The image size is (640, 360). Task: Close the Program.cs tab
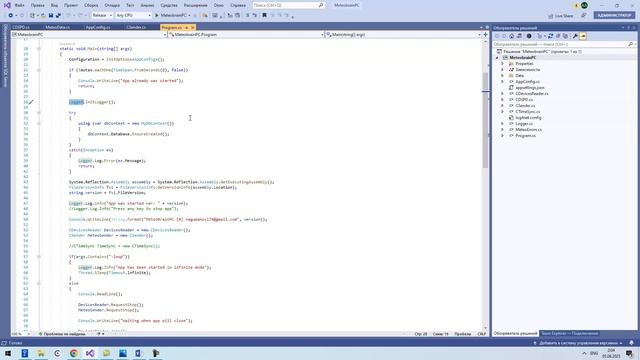pos(193,27)
